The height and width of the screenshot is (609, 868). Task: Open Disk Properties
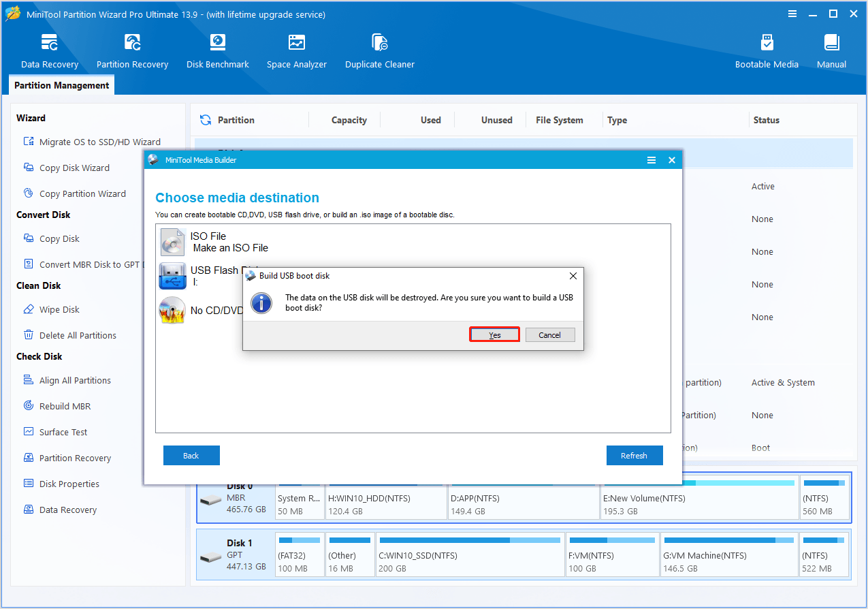(x=61, y=484)
